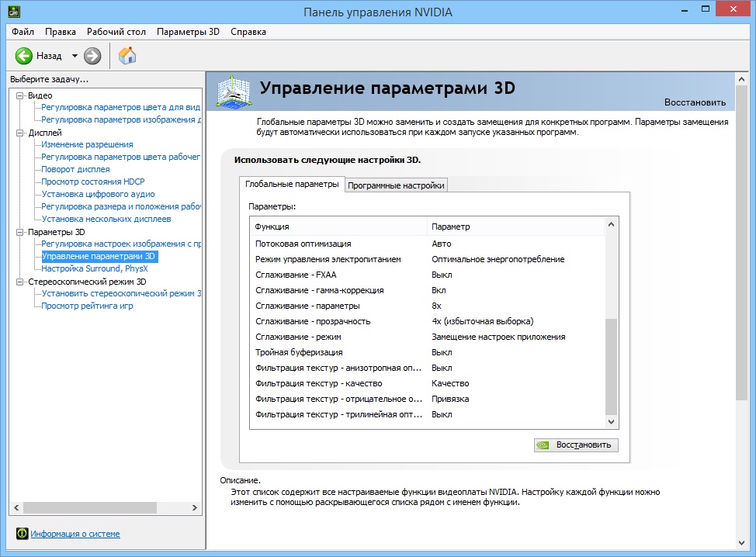Click the grey Forward arrow icon
The height and width of the screenshot is (557, 756).
(92, 56)
